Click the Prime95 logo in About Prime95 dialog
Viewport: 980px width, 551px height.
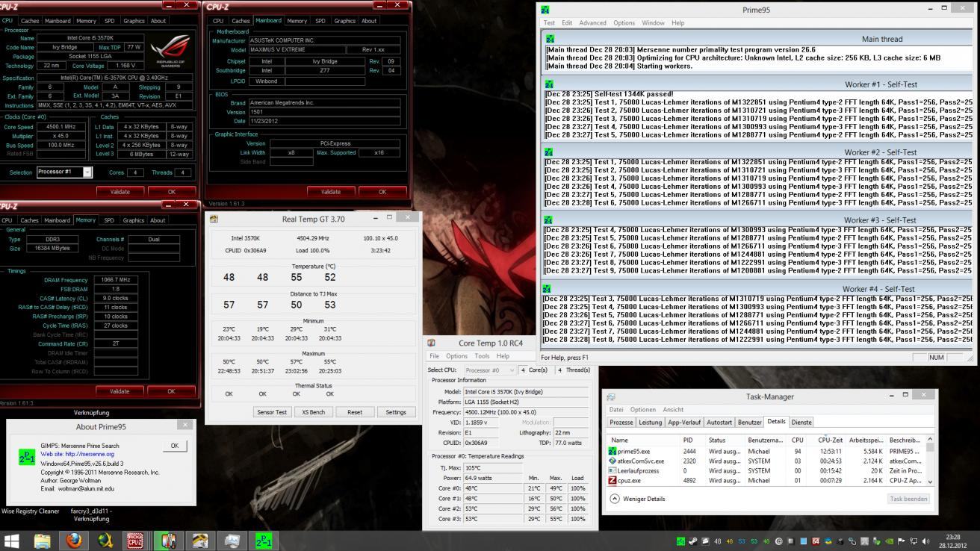[x=26, y=458]
